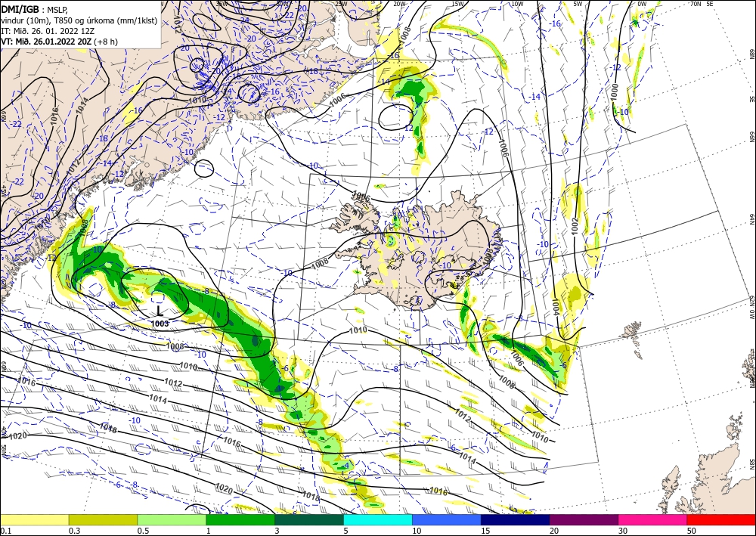
Task: Click the '1004' isobar label
Action: tap(555, 307)
